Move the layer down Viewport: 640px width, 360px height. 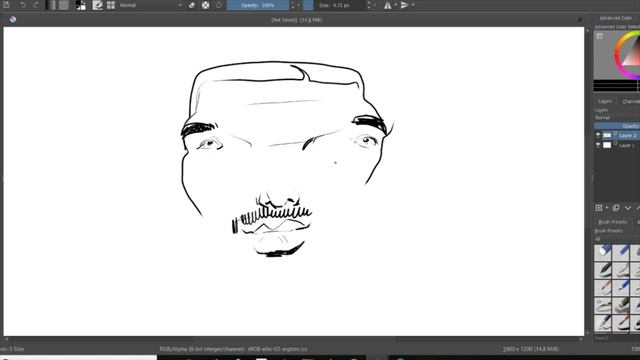[x=628, y=208]
